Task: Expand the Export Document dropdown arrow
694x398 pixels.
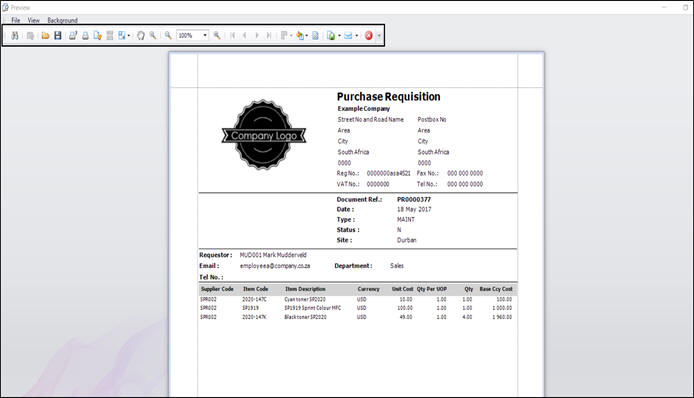Action: [339, 35]
